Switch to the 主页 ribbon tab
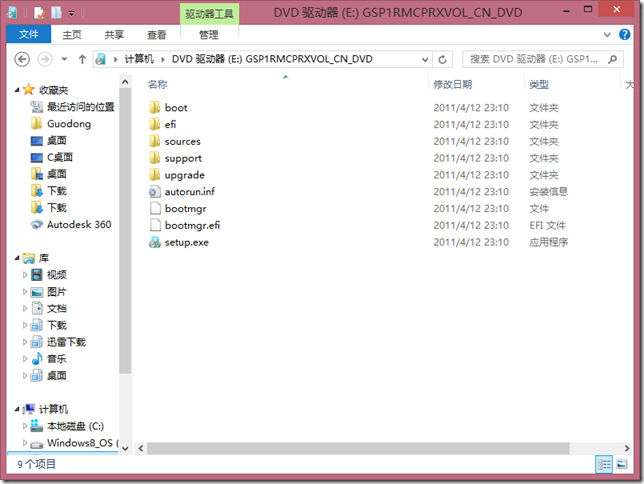Viewport: 644px width, 484px height. pos(72,35)
